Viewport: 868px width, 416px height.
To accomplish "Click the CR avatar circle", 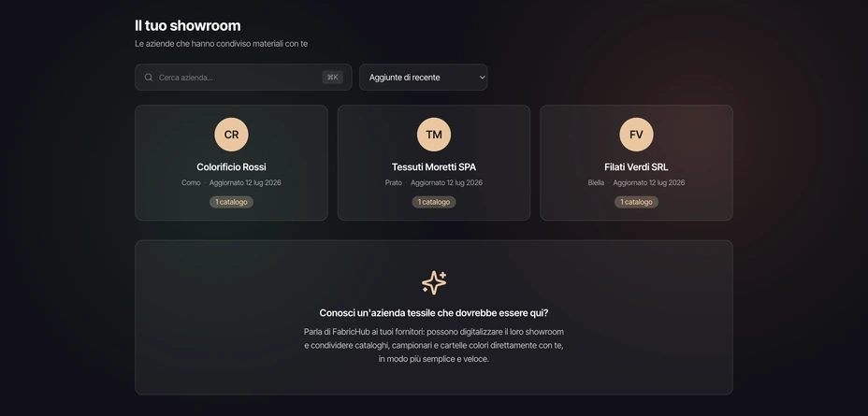I will (x=231, y=135).
